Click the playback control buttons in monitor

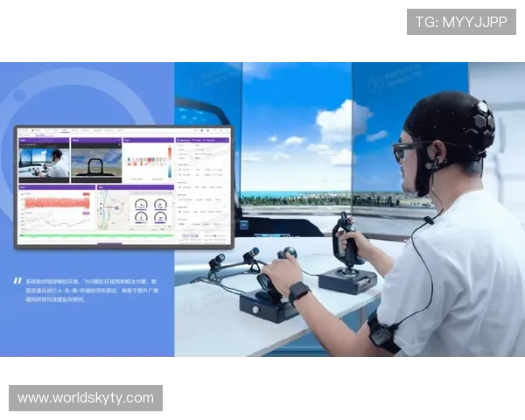click(189, 235)
